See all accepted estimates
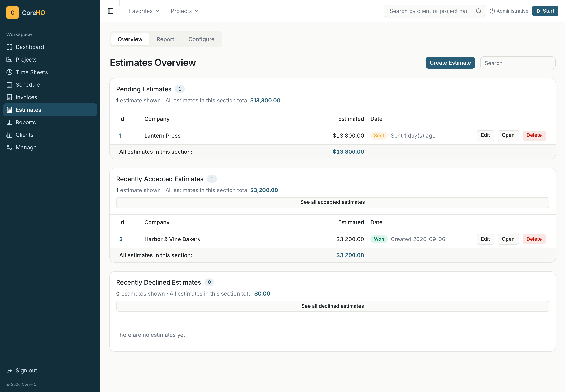 coord(332,202)
